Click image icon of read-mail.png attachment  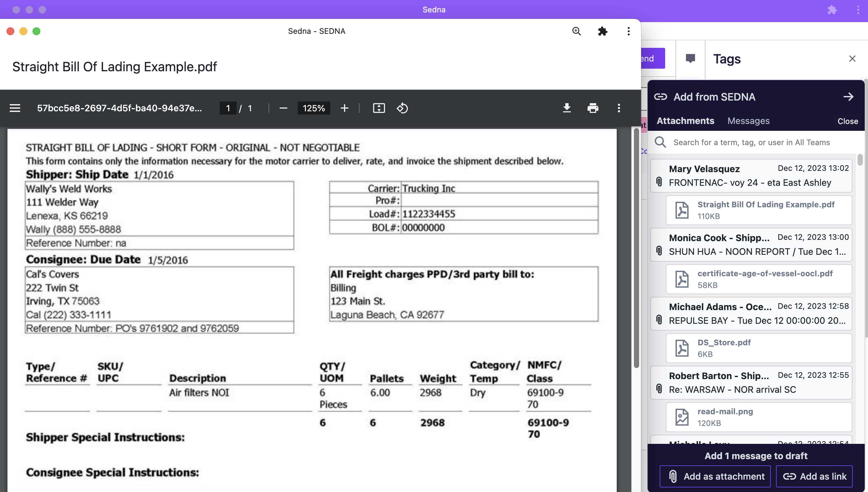[682, 417]
